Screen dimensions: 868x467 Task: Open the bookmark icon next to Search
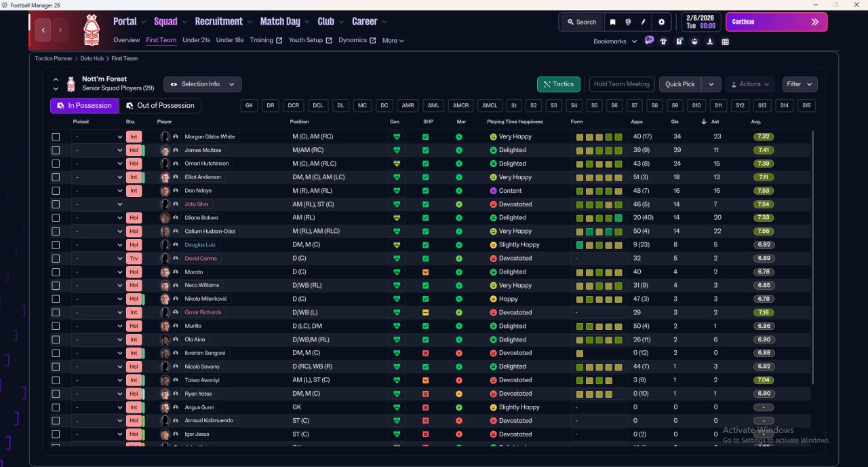tap(613, 22)
